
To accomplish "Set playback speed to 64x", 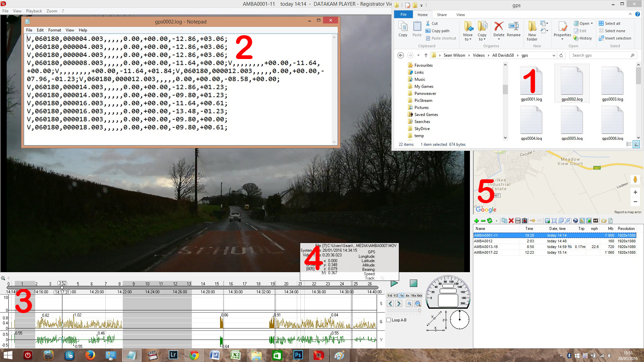I will click(420, 296).
